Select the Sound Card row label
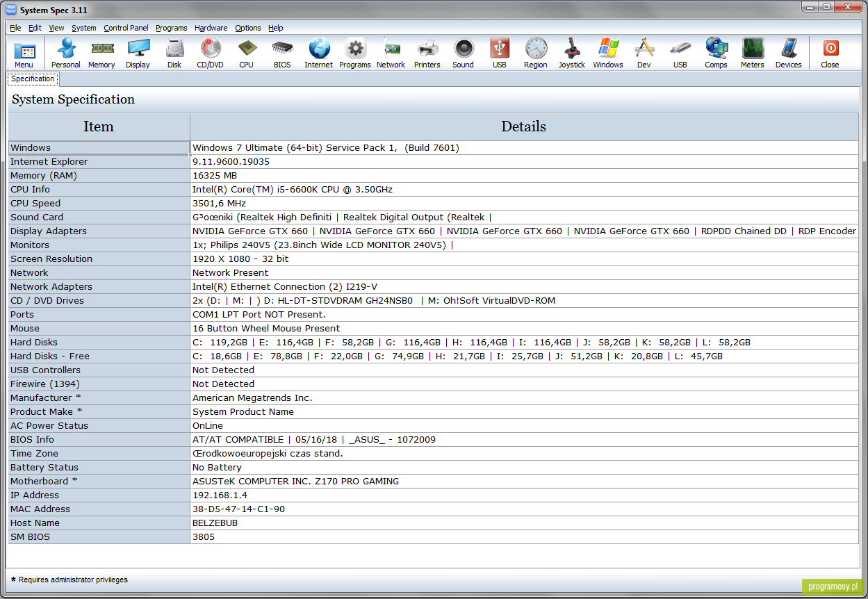Screen dimensions: 868x599 [x=99, y=217]
